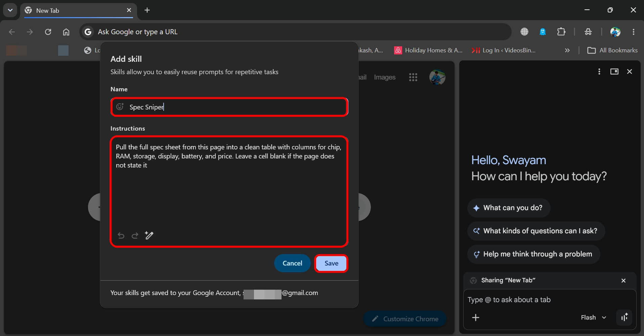644x336 pixels.
Task: Click the magic pen refine instructions icon
Action: pyautogui.click(x=149, y=235)
